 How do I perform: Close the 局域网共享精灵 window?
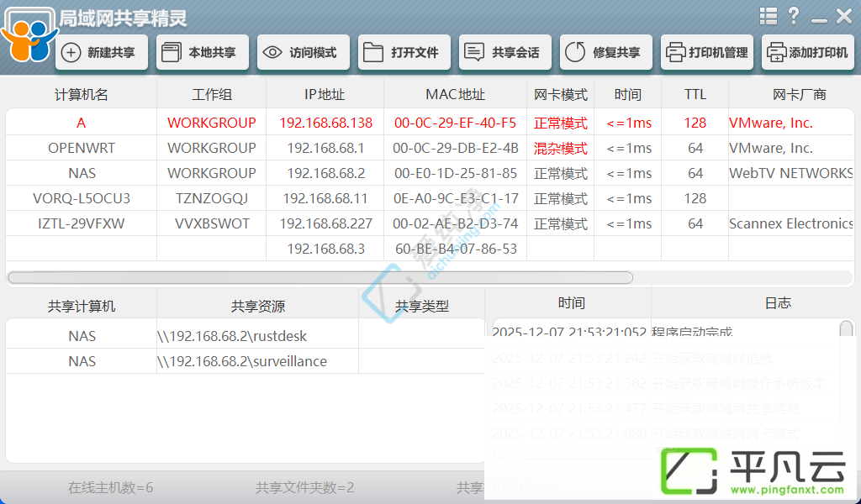tap(844, 16)
